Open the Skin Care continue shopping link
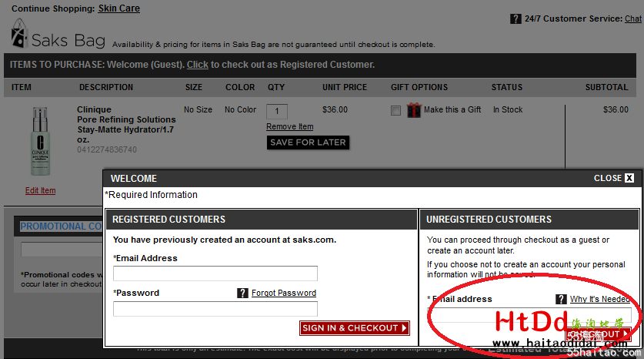Screen dimensions: 644x359 pos(118,8)
